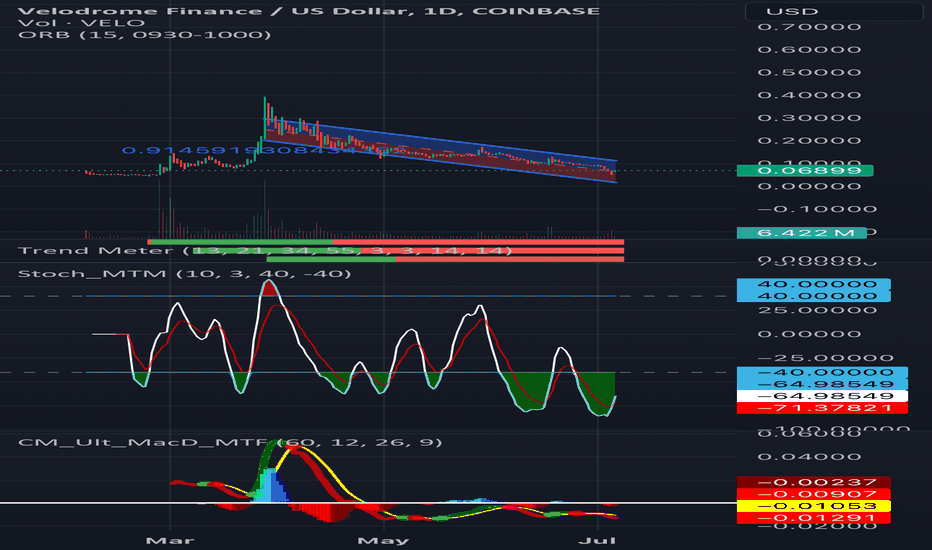The height and width of the screenshot is (550, 932).
Task: Click the May date on the time axis
Action: [383, 540]
